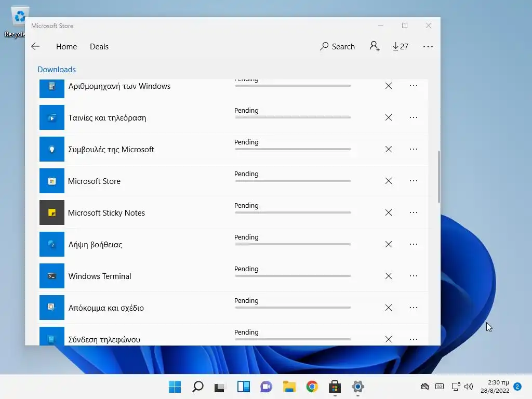The image size is (532, 399).
Task: Open more options for Συμβουλές της Microsoft
Action: (413, 149)
